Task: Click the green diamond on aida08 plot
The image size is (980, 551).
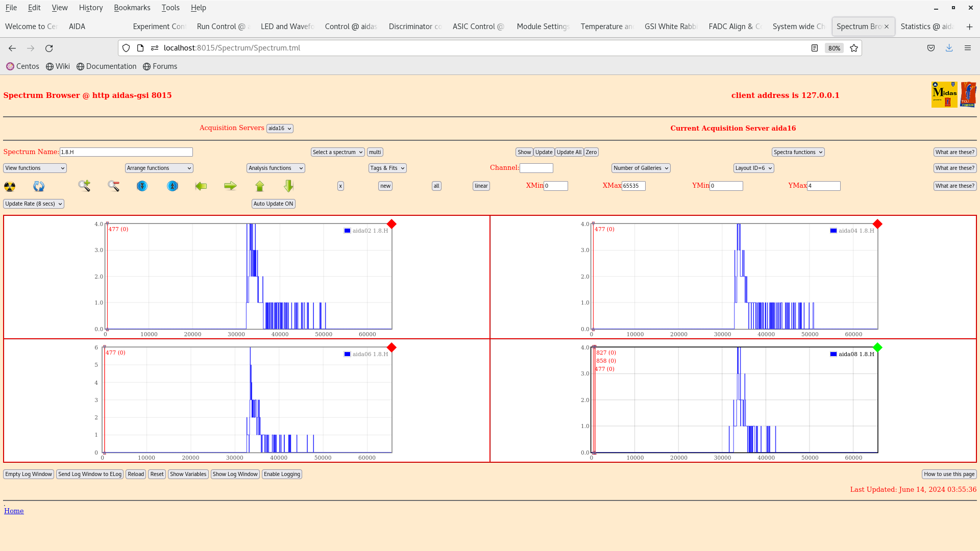Action: 877,347
